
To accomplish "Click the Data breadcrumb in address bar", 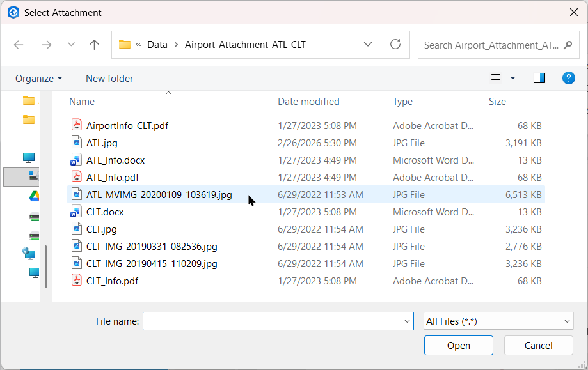I will click(157, 45).
